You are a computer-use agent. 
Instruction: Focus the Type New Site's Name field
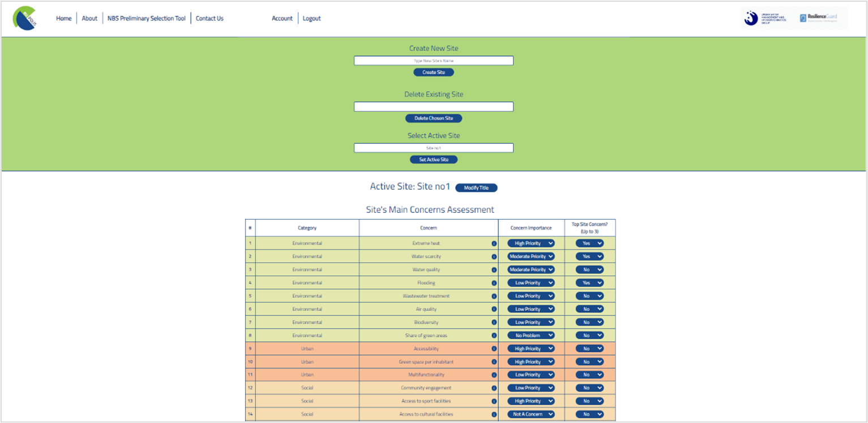click(x=434, y=61)
